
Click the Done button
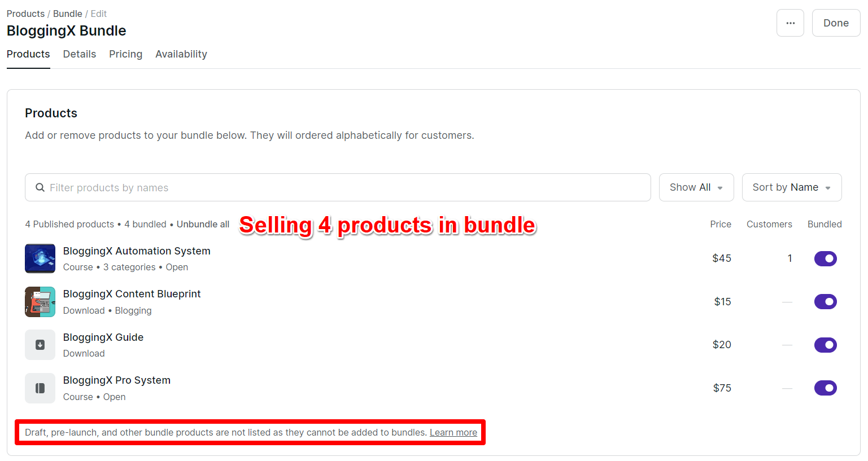[836, 23]
